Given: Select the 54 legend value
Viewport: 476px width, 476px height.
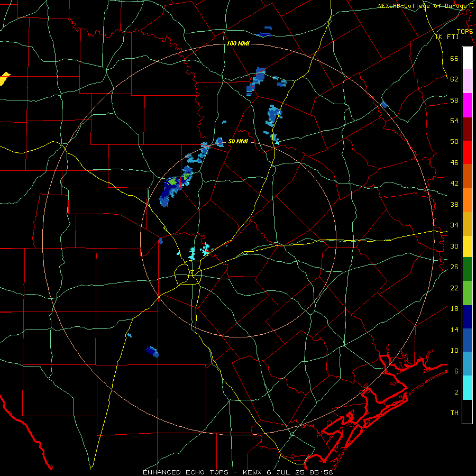Looking at the screenshot, I should 454,121.
